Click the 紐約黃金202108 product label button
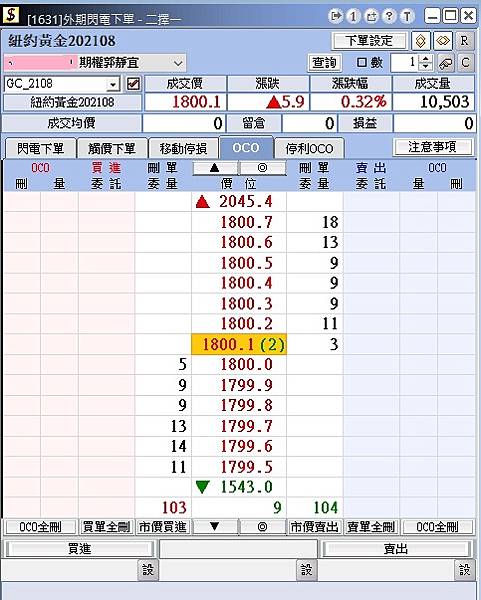The width and height of the screenshot is (481, 600). (x=72, y=102)
